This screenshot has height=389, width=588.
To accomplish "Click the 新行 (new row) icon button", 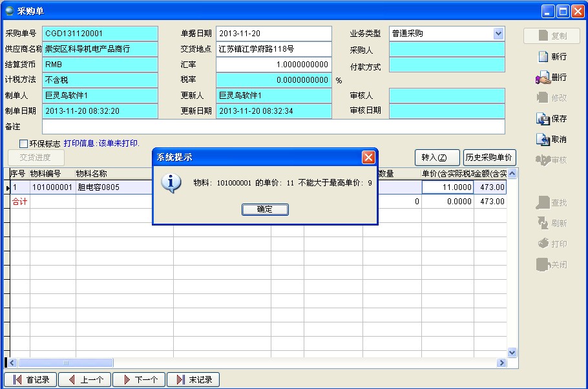I will coord(551,57).
